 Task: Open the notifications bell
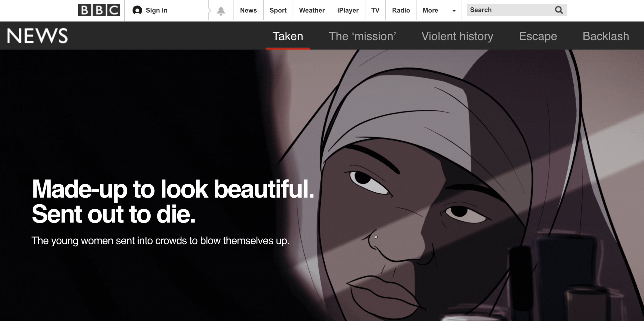coord(221,11)
